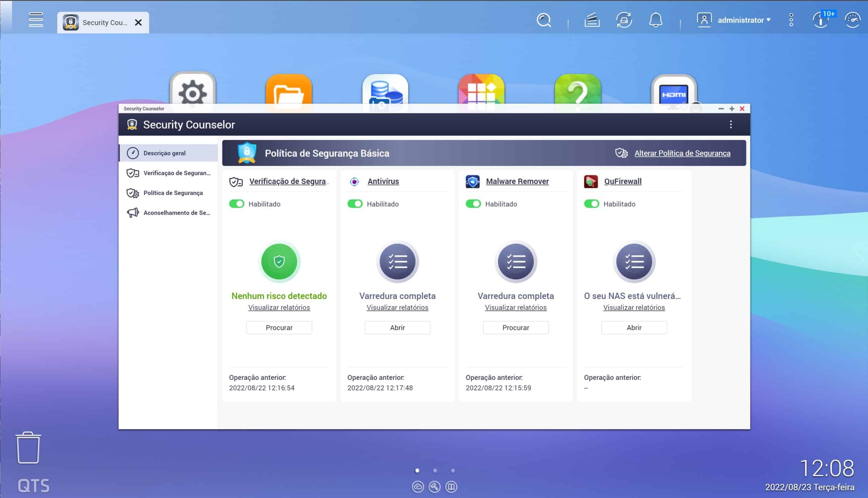Switch to the Security Counselor taskbar tab
Viewport: 868px width, 498px height.
point(99,23)
